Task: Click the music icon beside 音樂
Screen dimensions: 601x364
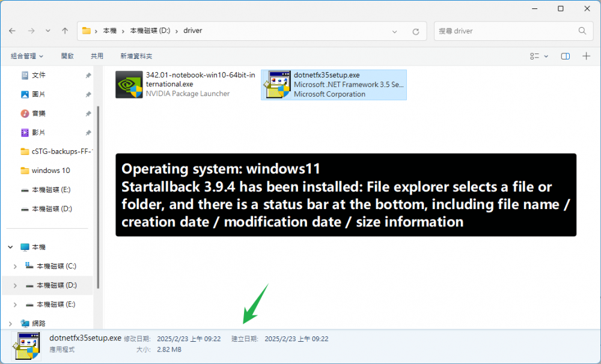Action: pyautogui.click(x=25, y=114)
